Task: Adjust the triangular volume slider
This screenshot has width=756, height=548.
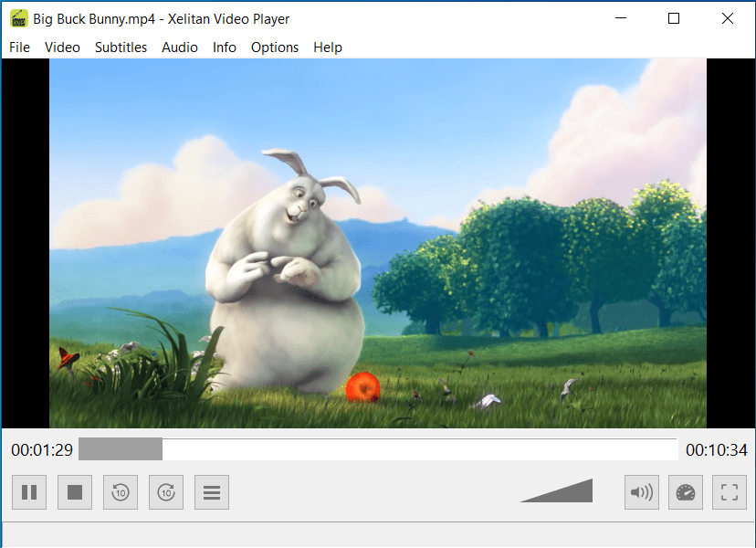Action: pyautogui.click(x=557, y=490)
